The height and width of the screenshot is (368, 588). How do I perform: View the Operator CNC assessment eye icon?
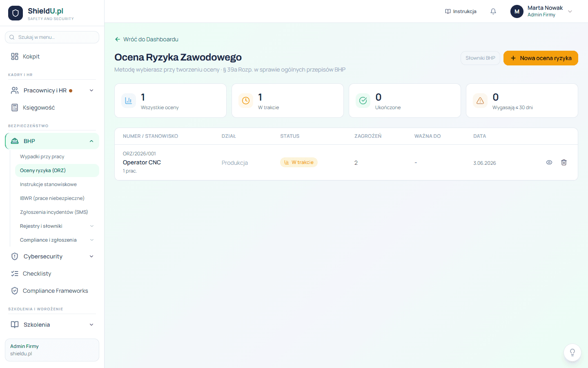tap(549, 162)
